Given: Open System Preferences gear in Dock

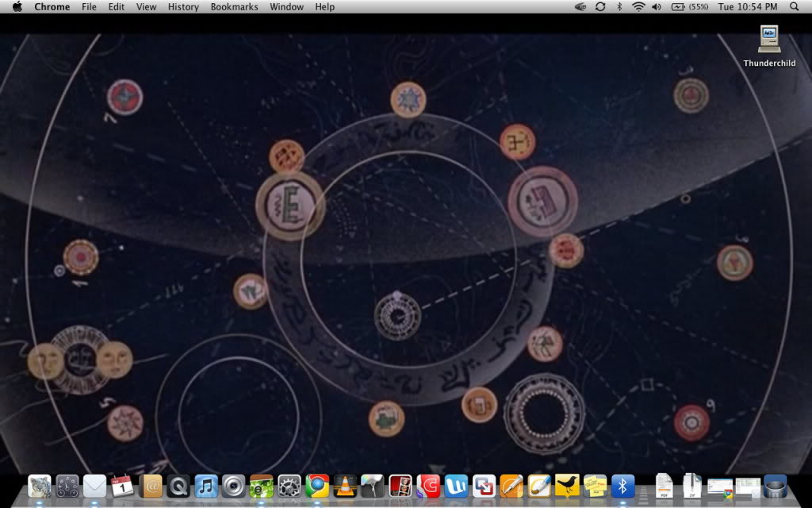Looking at the screenshot, I should [289, 487].
